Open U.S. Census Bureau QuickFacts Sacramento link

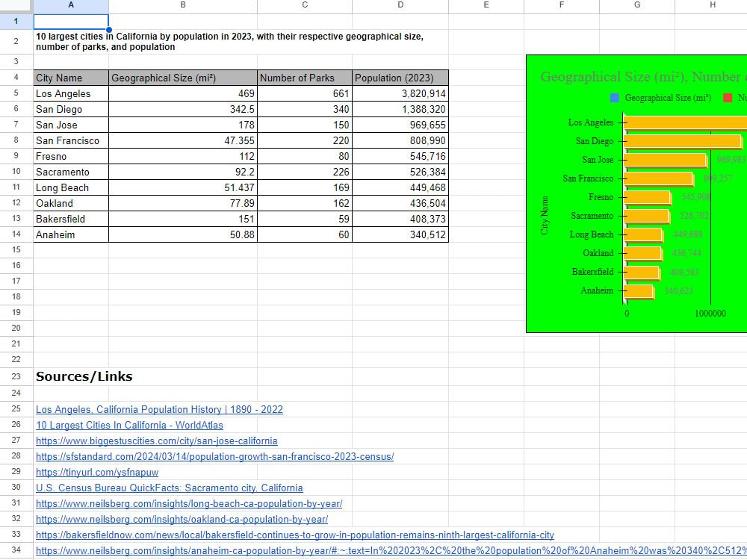coord(169,488)
